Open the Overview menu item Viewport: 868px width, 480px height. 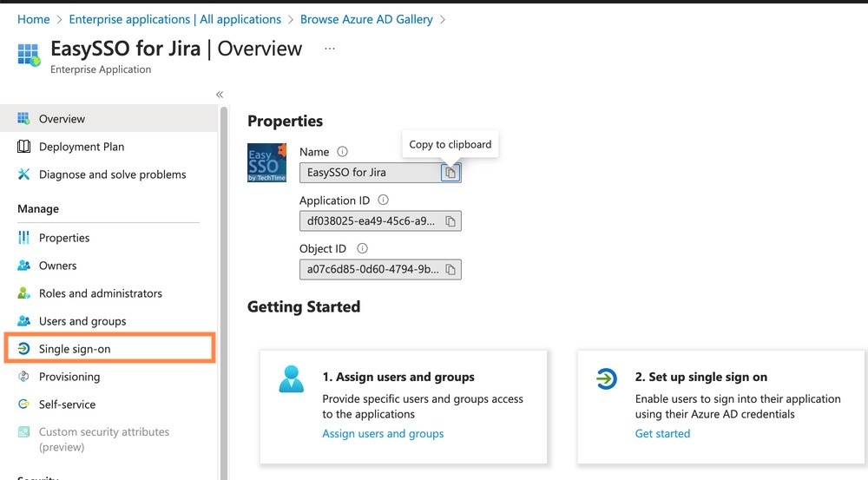pos(108,118)
